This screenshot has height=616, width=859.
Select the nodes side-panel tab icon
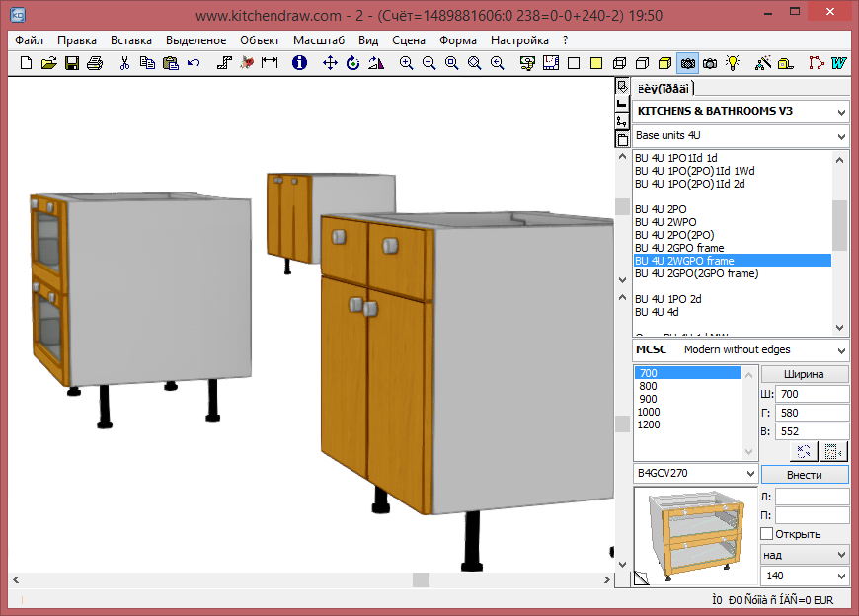(622, 121)
